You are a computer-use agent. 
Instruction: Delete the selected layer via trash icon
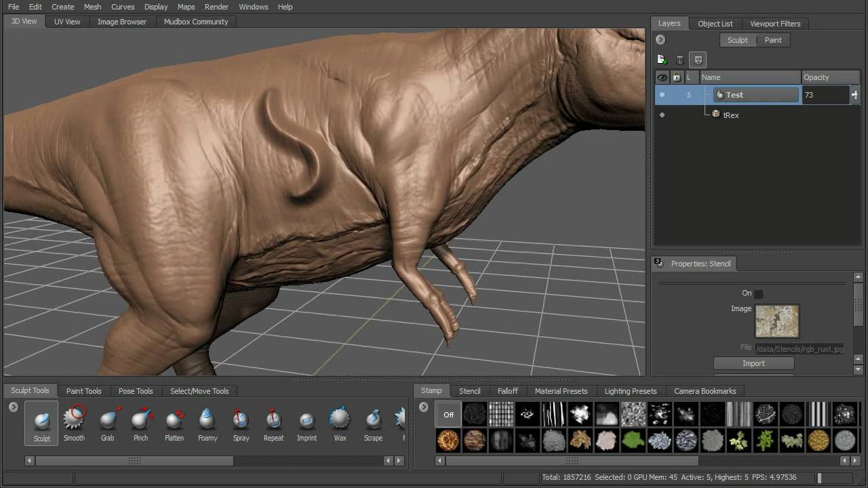coord(679,60)
